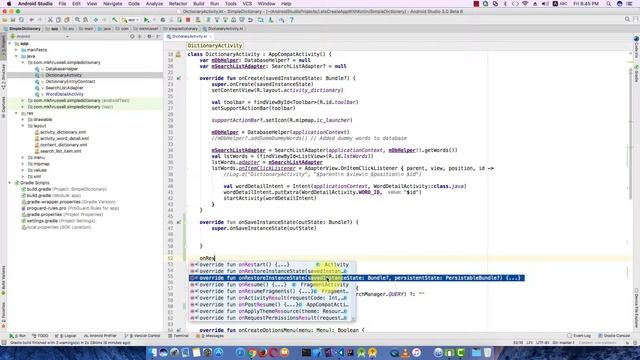This screenshot has width=640, height=360.
Task: Open the Build Variants side tab
Action: click(3, 280)
